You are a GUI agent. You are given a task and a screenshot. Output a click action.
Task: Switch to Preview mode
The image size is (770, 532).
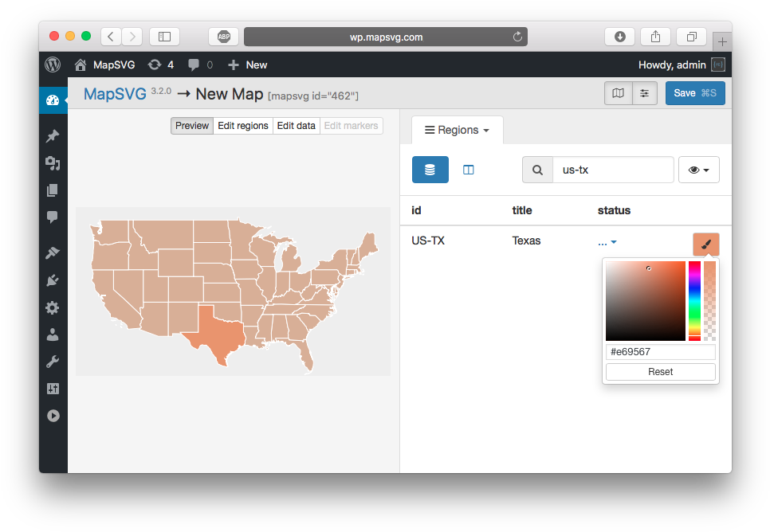[x=192, y=126]
